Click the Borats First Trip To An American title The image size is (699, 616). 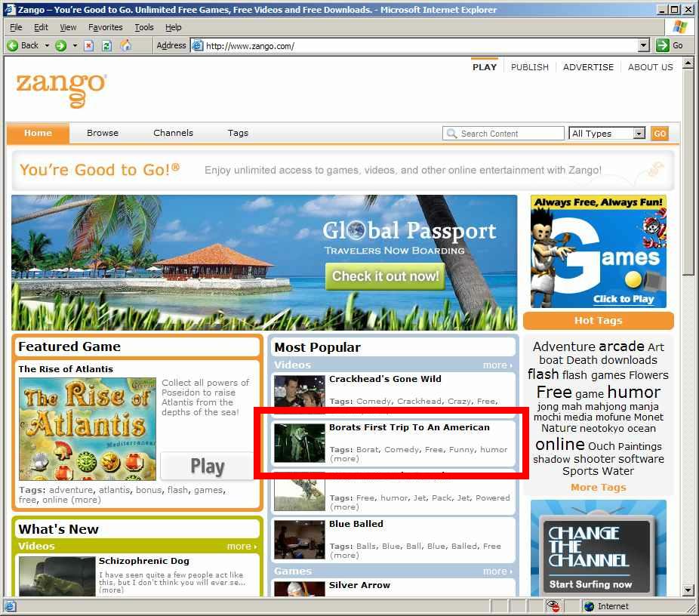coord(409,427)
